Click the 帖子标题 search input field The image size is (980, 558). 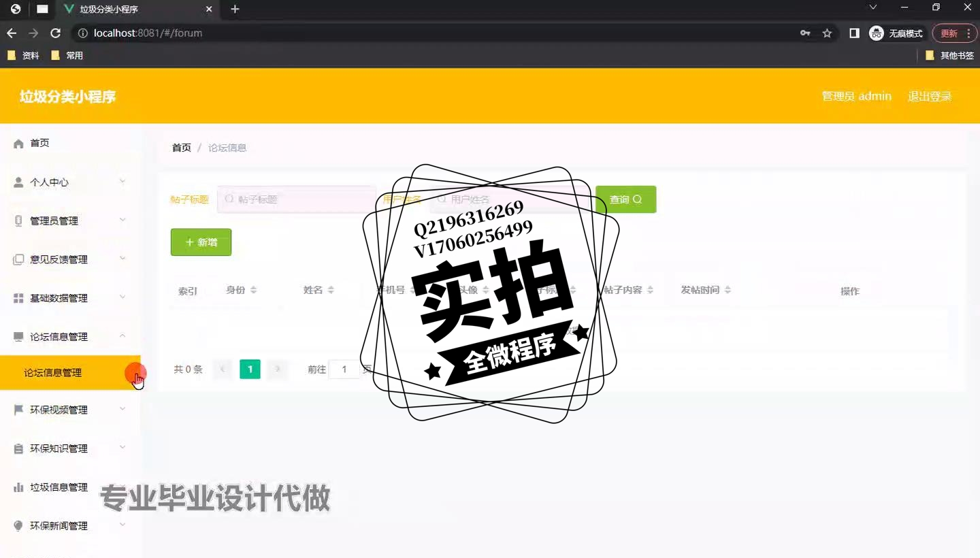[x=296, y=199]
